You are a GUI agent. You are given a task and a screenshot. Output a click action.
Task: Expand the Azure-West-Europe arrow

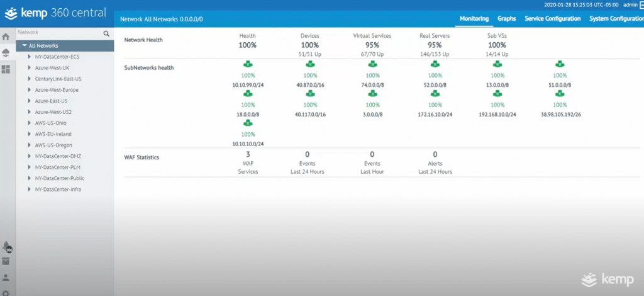(x=29, y=90)
